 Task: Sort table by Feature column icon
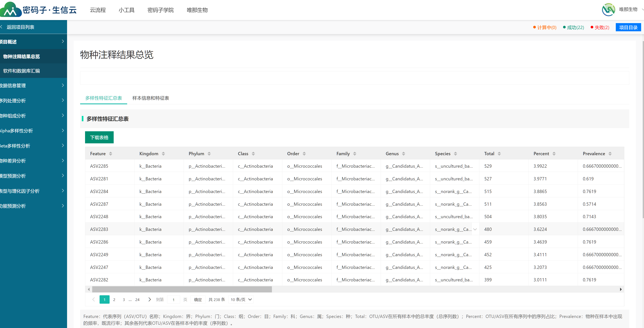pos(110,154)
